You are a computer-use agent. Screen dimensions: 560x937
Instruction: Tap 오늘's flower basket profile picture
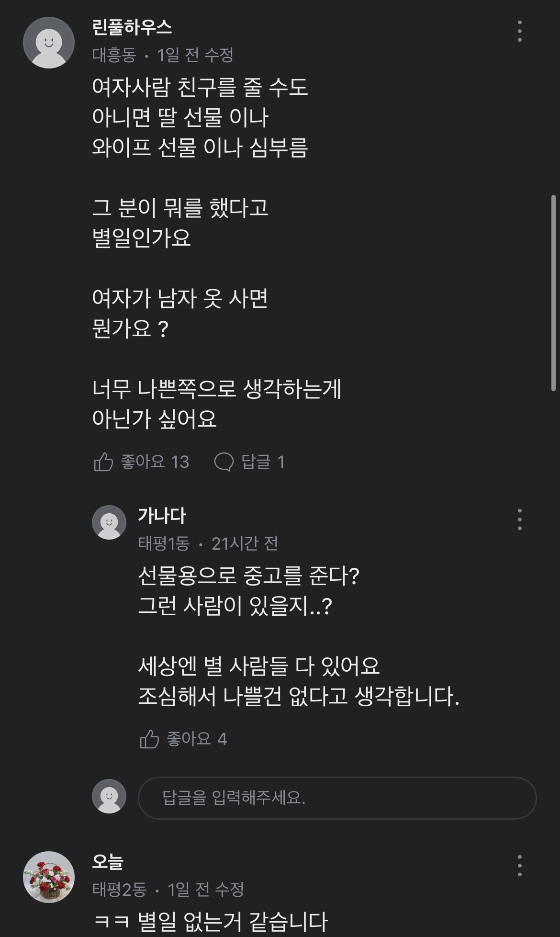click(49, 877)
